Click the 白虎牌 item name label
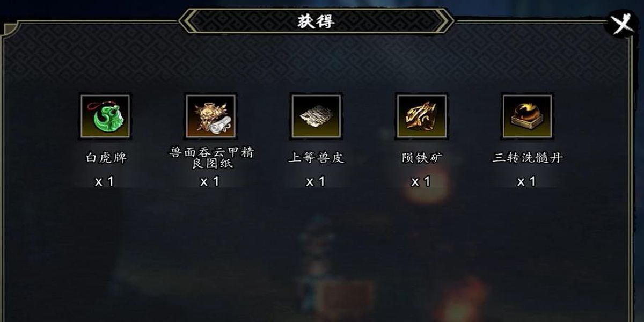This screenshot has width=644, height=322. pos(105,158)
